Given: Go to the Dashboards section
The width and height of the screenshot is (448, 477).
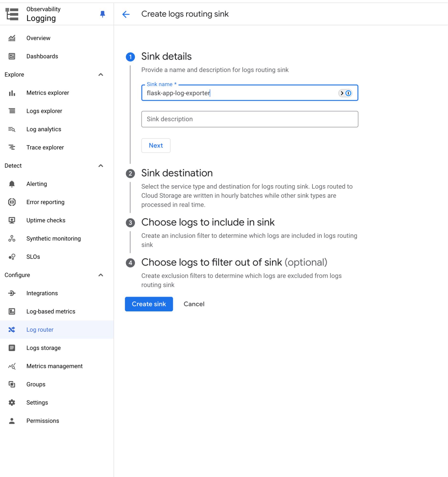Looking at the screenshot, I should [42, 56].
